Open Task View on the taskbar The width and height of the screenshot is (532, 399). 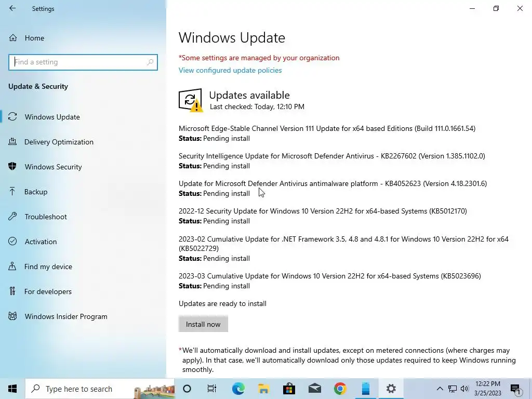pos(212,389)
